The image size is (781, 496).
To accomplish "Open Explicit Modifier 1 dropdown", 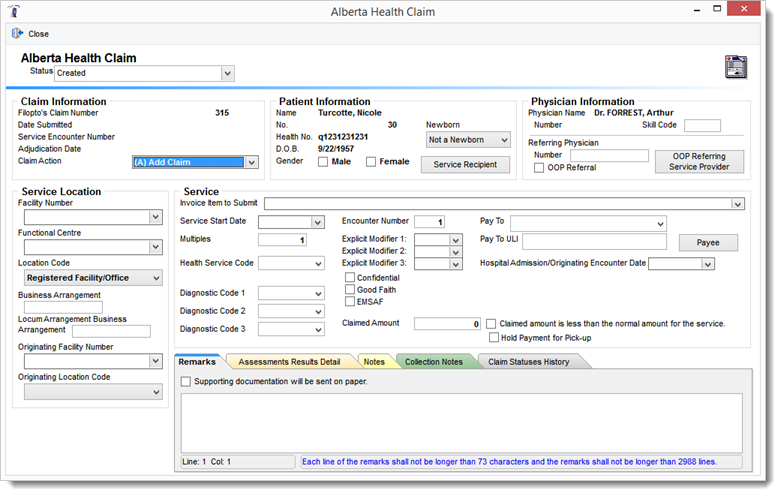I will click(455, 240).
